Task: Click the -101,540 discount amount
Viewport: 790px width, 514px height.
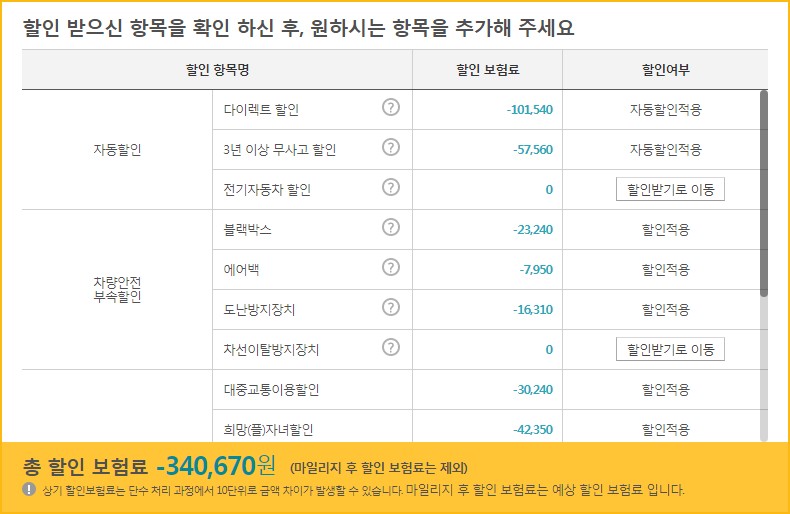Action: pyautogui.click(x=530, y=109)
